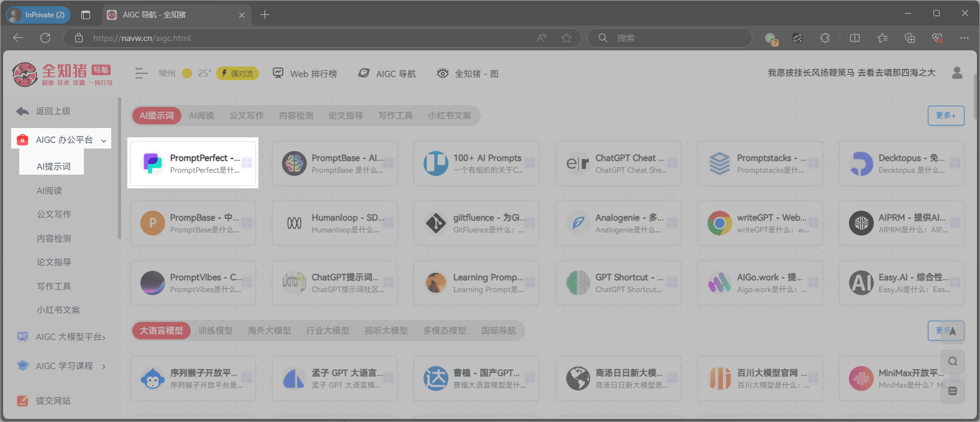
Task: Open the gitfluence card
Action: (476, 223)
